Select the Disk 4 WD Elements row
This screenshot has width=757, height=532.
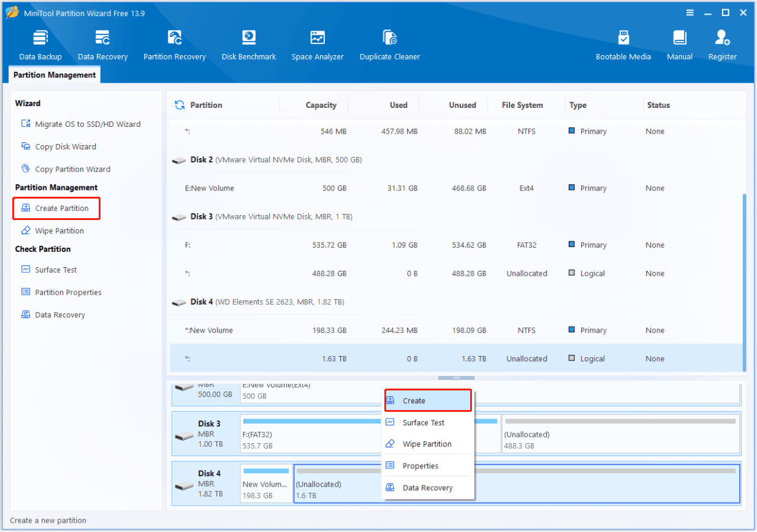point(456,302)
